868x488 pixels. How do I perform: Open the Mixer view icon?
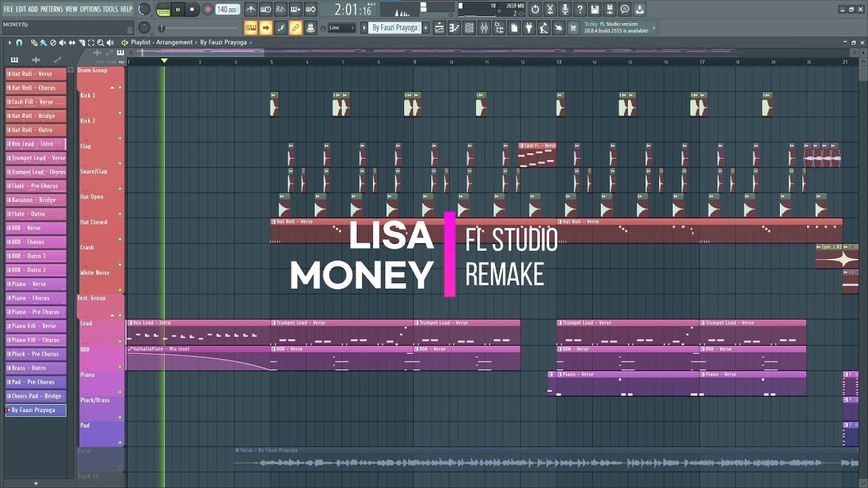click(x=484, y=28)
